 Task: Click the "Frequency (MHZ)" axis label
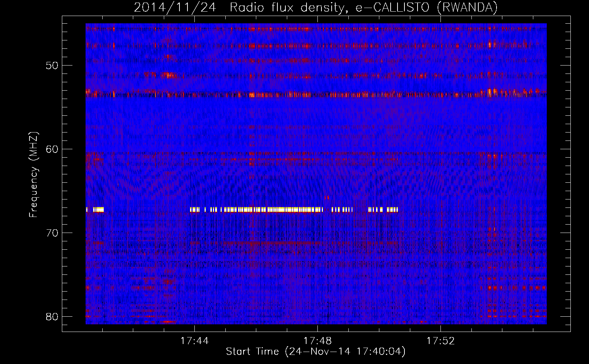coord(33,175)
